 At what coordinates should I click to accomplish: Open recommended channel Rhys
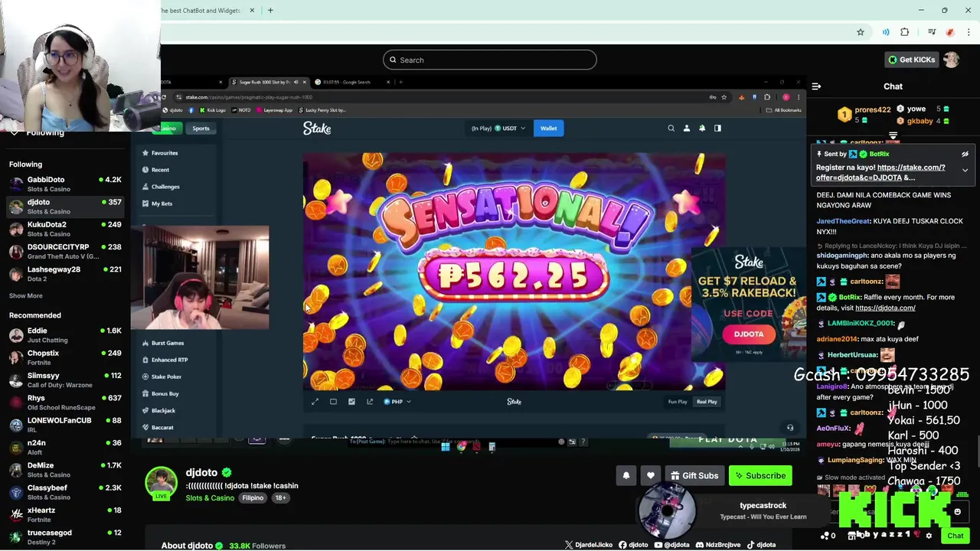tap(65, 402)
